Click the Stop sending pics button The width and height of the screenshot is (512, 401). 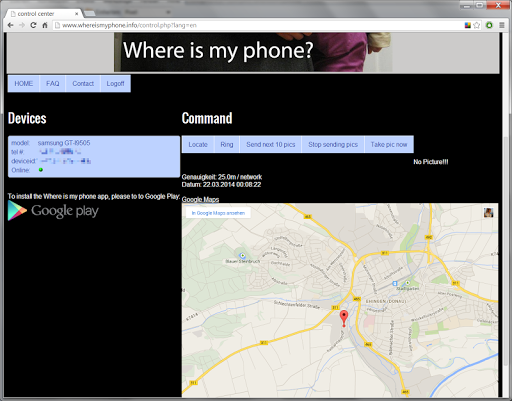pyautogui.click(x=333, y=144)
